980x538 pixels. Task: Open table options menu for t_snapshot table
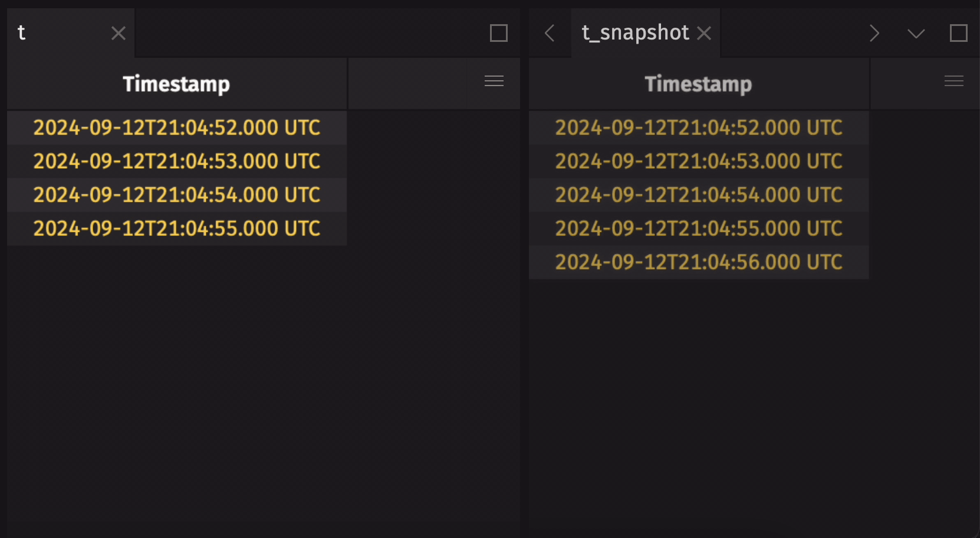954,81
